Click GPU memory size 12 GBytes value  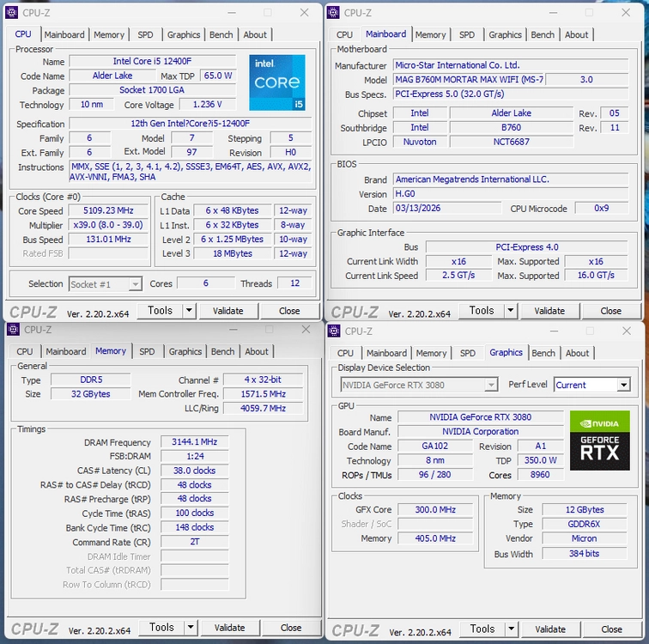585,510
